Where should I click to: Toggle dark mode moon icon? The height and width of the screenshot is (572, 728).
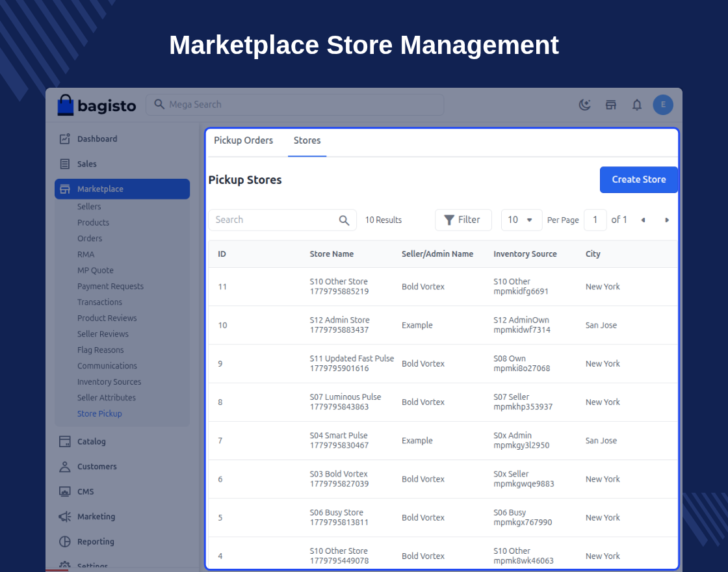pos(584,105)
